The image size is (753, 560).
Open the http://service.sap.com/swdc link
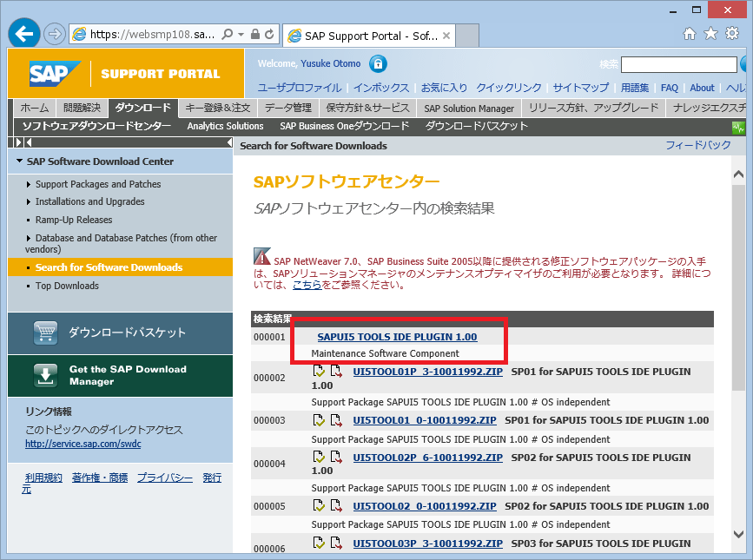pyautogui.click(x=83, y=444)
